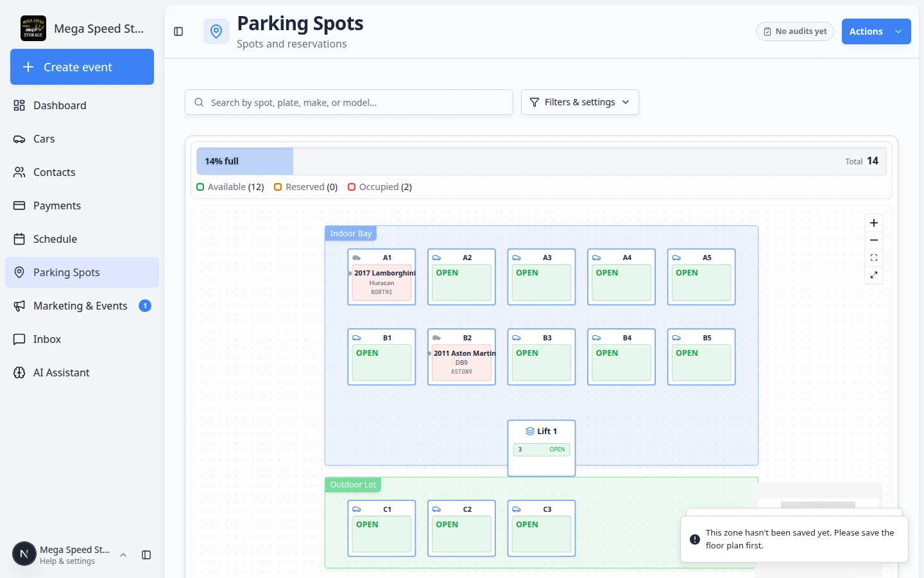Click the Create event button

point(82,67)
